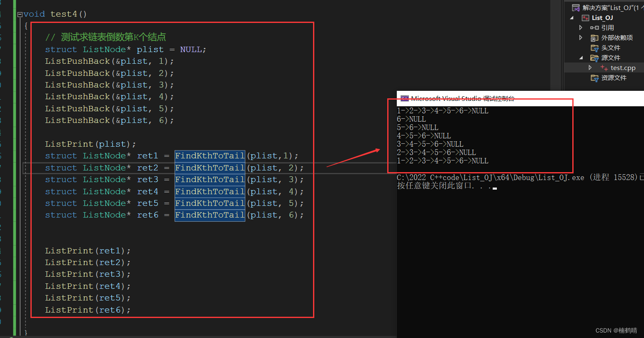Select the 头文件 tree item
Viewport: 644px width, 338px height.
click(x=611, y=48)
